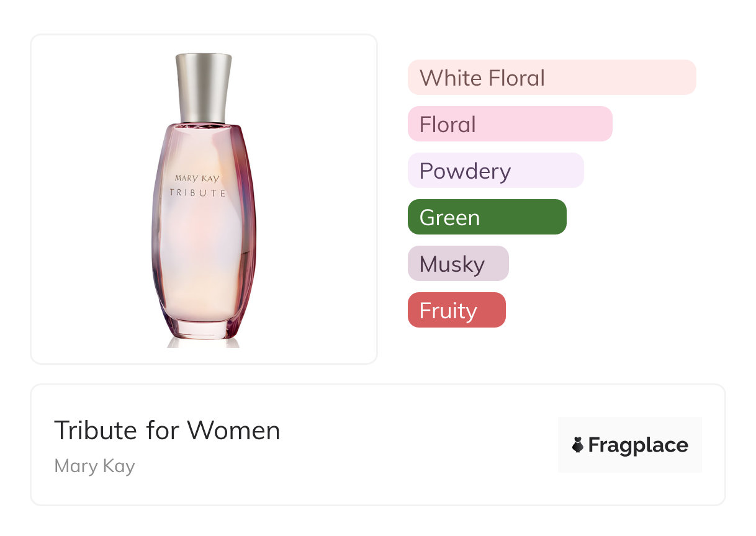Image resolution: width=756 pixels, height=536 pixels.
Task: Click the dark green Green accord bar
Action: [487, 217]
